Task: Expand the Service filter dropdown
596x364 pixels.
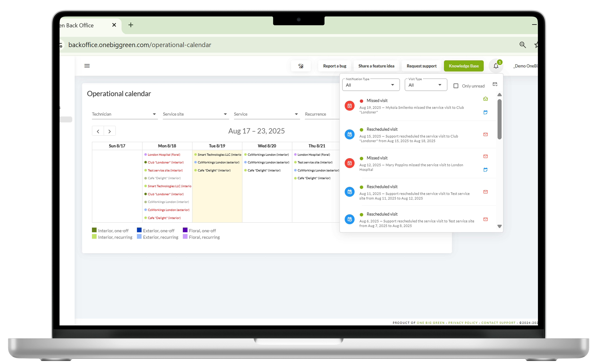Action: click(267, 114)
